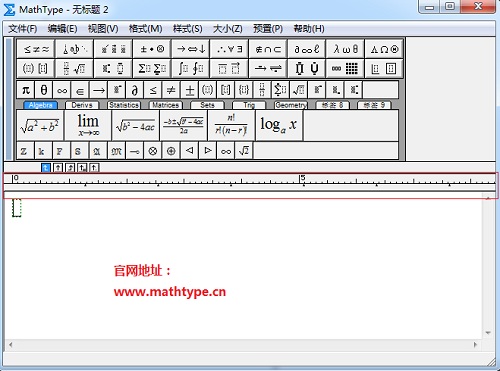Insert the Fraktur M symbol

click(x=116, y=151)
